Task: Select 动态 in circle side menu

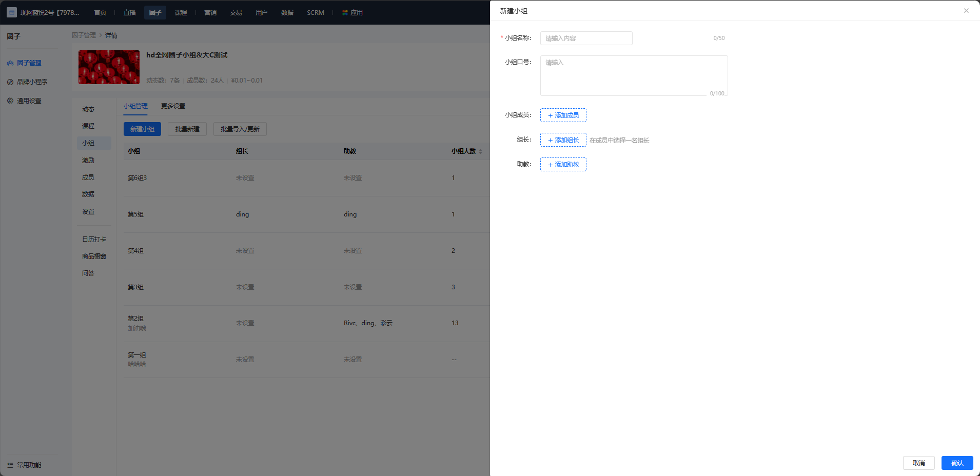Action: [x=94, y=109]
